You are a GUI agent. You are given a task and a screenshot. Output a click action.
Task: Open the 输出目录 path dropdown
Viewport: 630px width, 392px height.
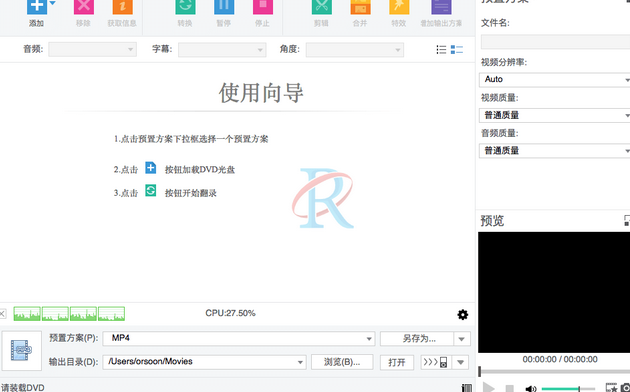tap(205, 362)
